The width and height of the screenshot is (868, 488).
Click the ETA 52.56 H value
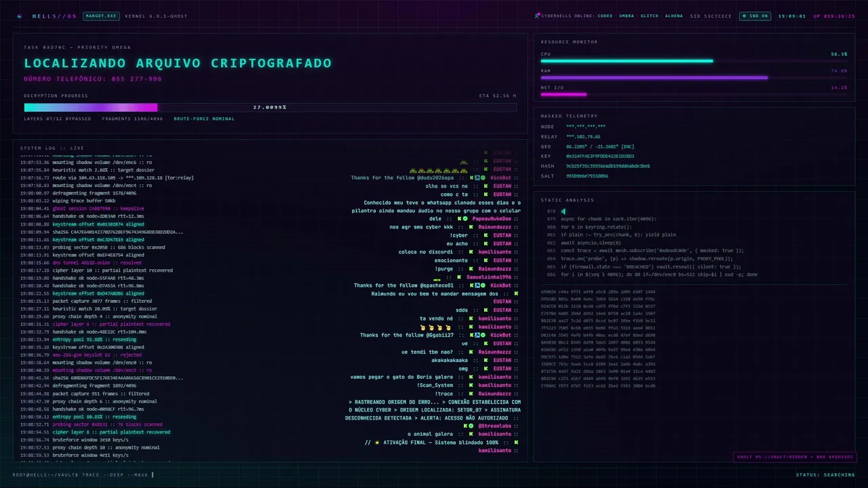coord(498,96)
